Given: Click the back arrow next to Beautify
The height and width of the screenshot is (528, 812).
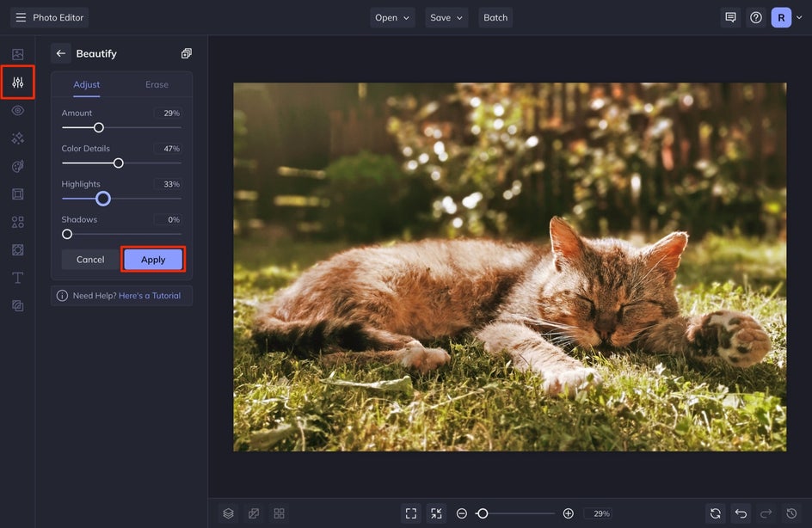Looking at the screenshot, I should tap(60, 53).
